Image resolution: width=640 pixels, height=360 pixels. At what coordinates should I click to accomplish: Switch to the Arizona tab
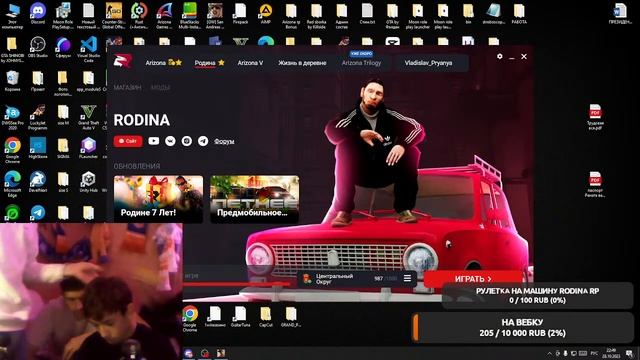[x=164, y=63]
